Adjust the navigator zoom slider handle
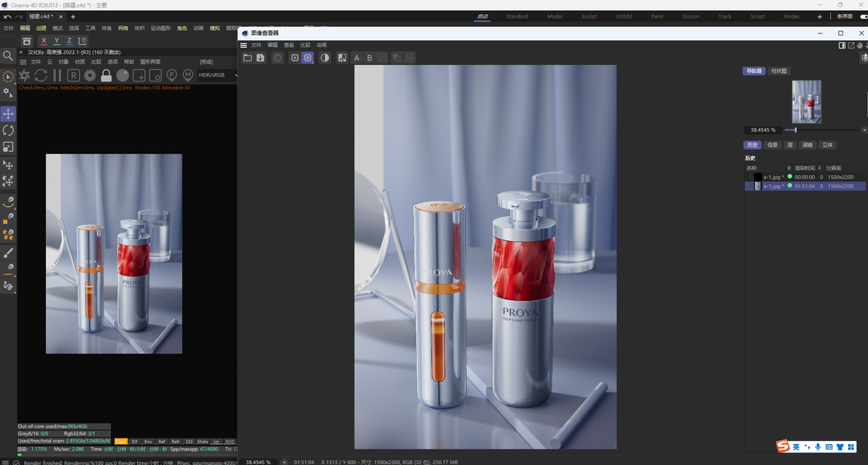The height and width of the screenshot is (465, 868). coord(796,130)
